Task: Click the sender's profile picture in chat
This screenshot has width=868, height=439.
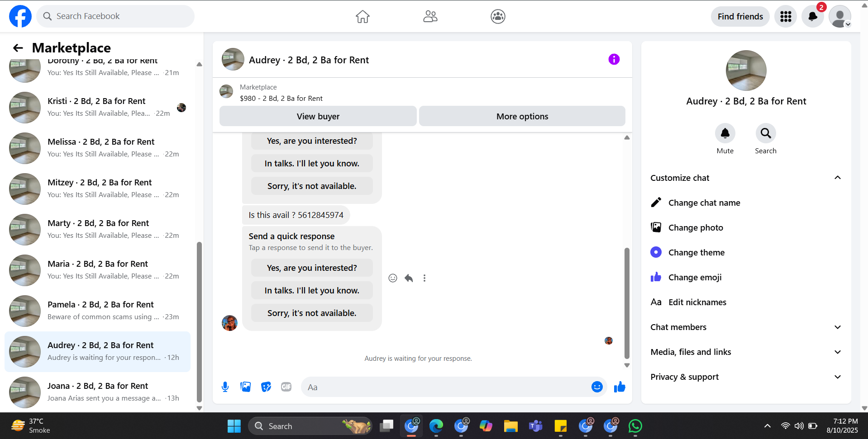Action: pyautogui.click(x=229, y=323)
